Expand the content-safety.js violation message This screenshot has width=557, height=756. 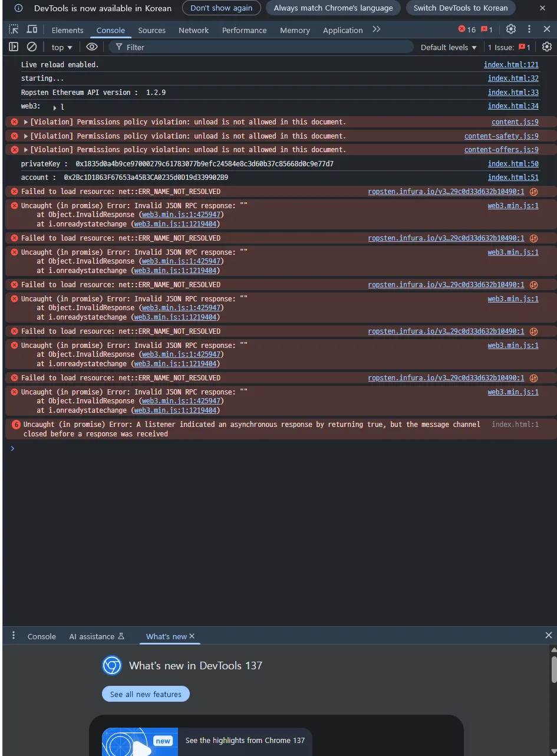pyautogui.click(x=26, y=136)
